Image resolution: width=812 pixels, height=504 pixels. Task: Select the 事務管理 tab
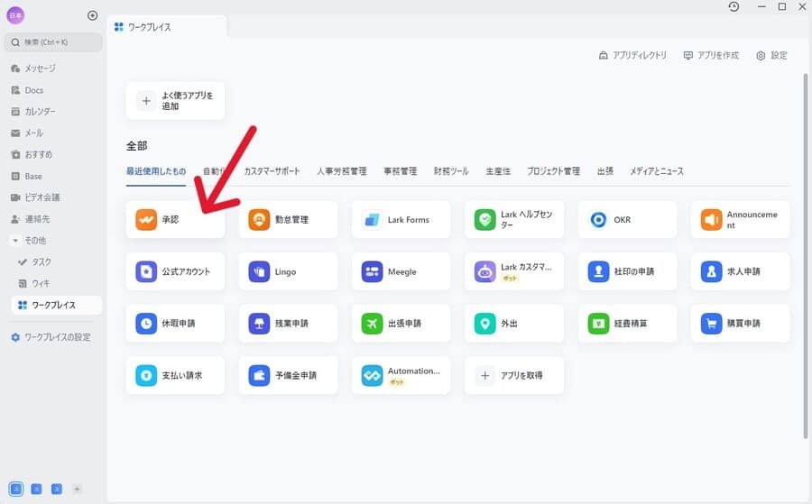click(400, 170)
